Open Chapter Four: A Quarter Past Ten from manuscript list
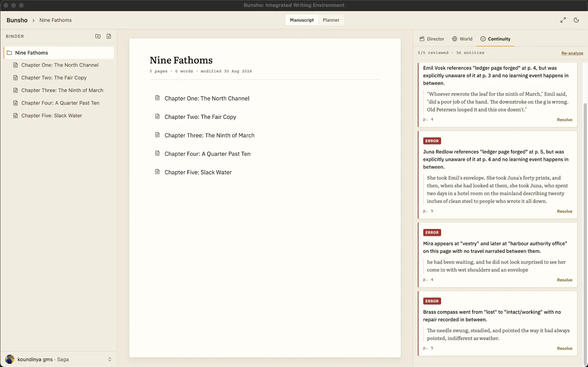This screenshot has width=588, height=367. point(207,154)
